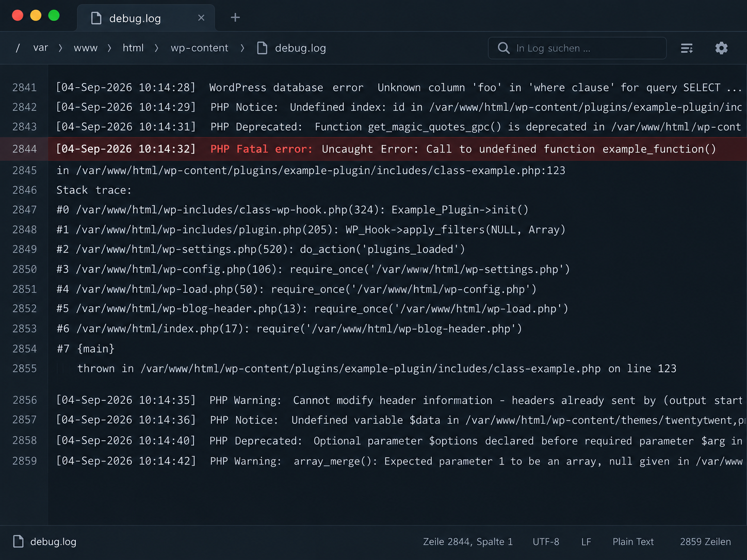Click '2859 Zeilen' in status bar
This screenshot has width=747, height=560.
coord(705,541)
